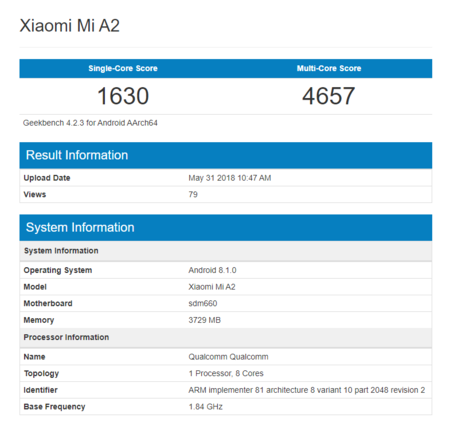Click the ARM implementer identifier value
The height and width of the screenshot is (422, 450).
[307, 390]
